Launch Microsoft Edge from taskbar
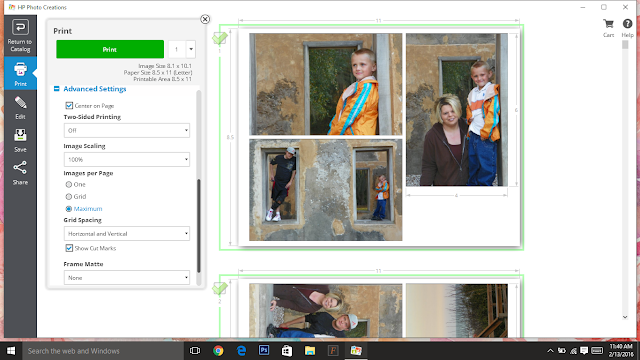 [241, 351]
